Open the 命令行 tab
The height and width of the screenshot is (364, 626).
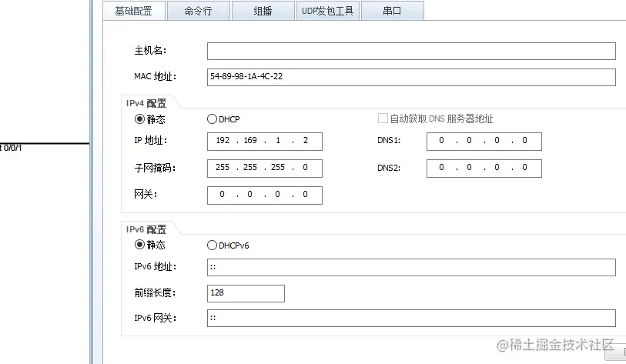click(x=197, y=11)
